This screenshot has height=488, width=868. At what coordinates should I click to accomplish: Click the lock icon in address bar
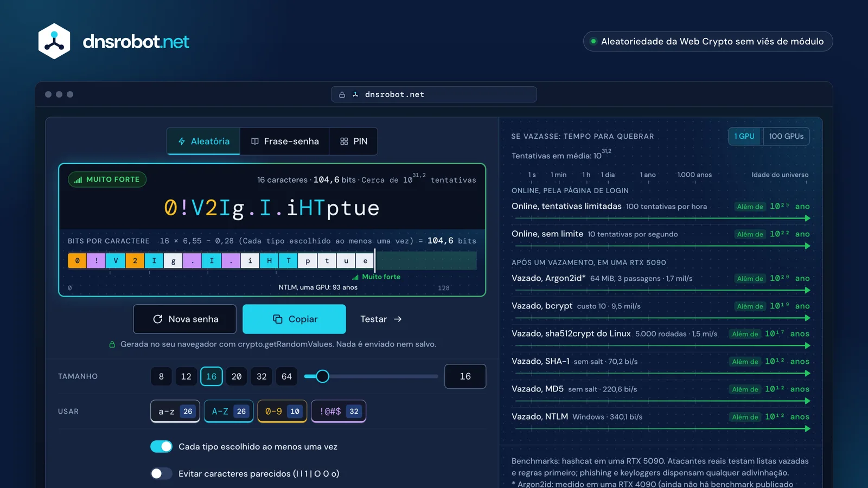(342, 94)
